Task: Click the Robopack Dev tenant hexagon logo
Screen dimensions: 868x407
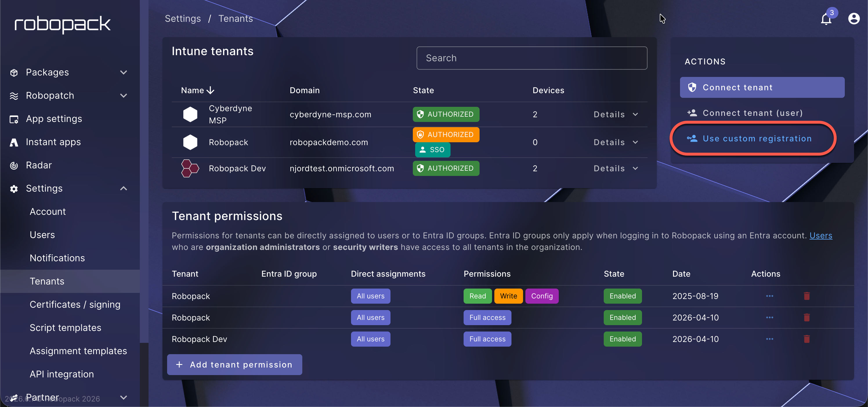Action: pos(190,168)
